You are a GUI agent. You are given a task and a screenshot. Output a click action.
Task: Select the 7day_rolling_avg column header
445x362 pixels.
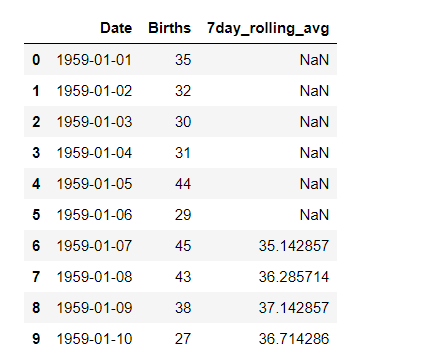coord(268,29)
